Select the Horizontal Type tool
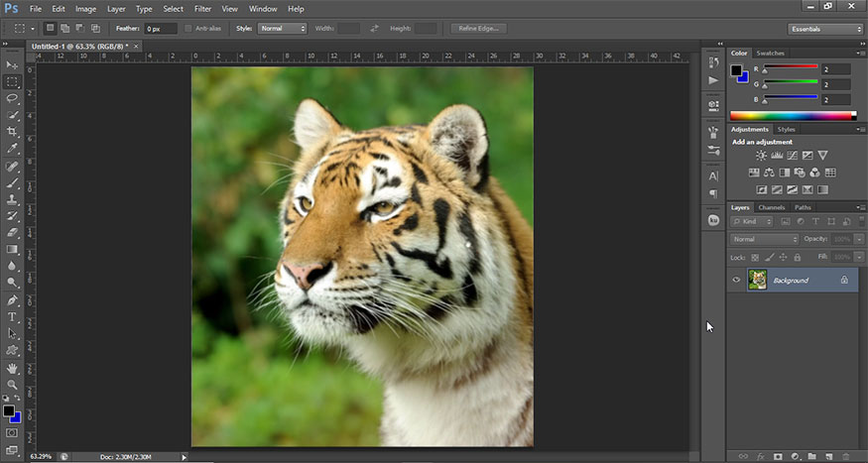Image resolution: width=868 pixels, height=463 pixels. click(x=12, y=317)
